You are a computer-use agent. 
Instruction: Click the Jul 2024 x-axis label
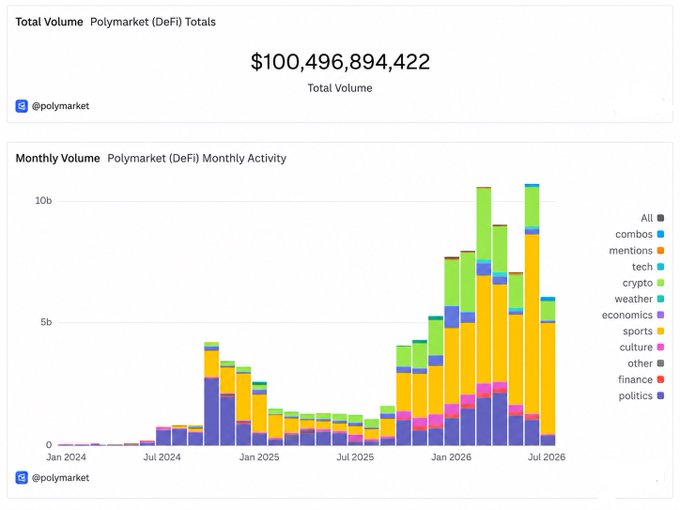tap(162, 457)
